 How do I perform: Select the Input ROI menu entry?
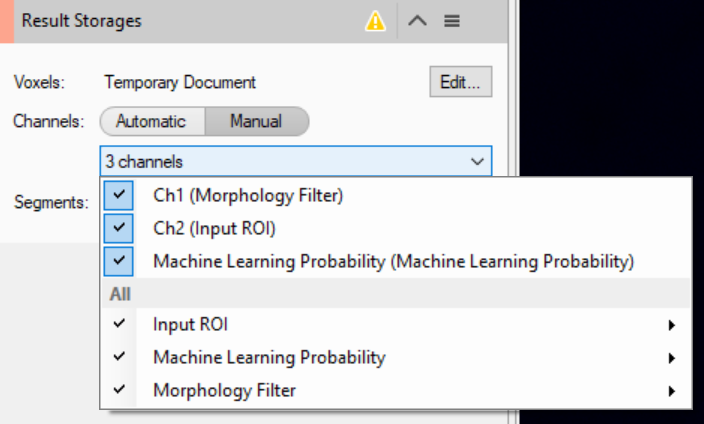(197, 324)
